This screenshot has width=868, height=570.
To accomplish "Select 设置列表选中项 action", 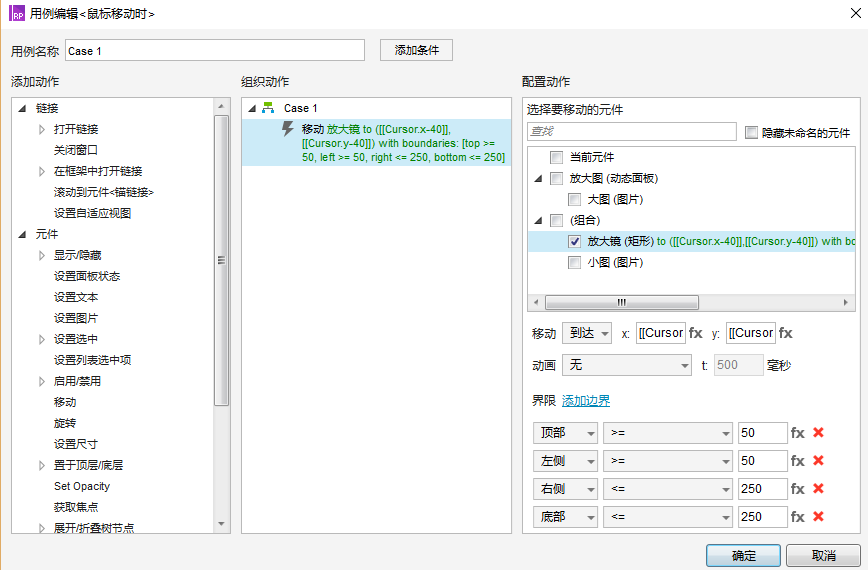I will coord(92,360).
